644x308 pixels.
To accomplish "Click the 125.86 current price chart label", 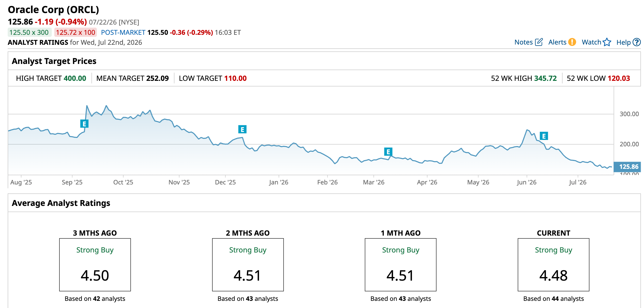I will (x=627, y=167).
